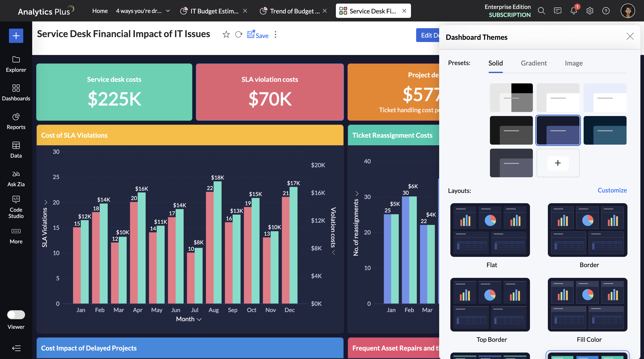
Task: Toggle the Viewer mode switch
Action: coord(16,315)
